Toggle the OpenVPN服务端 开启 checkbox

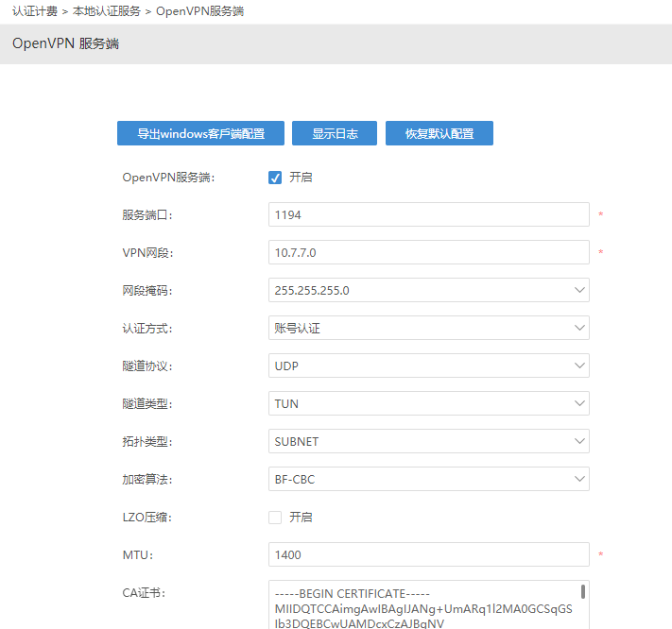tap(275, 178)
